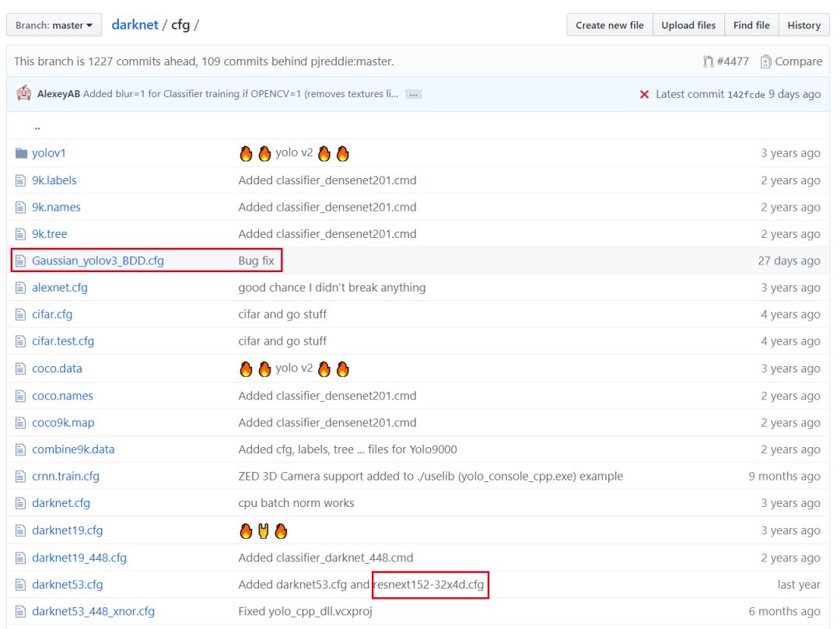Open 'cpu batch norm works' commit message
The image size is (840, 629).
pyautogui.click(x=296, y=503)
